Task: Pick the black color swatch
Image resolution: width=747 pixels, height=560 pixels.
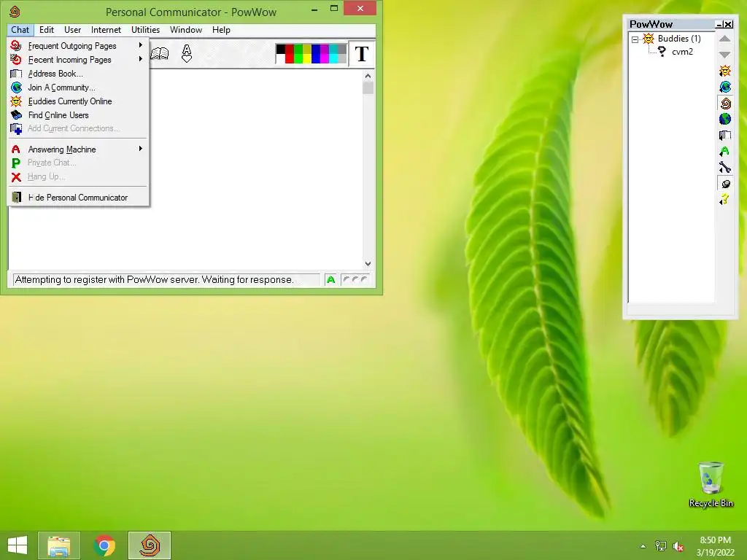Action: click(281, 49)
